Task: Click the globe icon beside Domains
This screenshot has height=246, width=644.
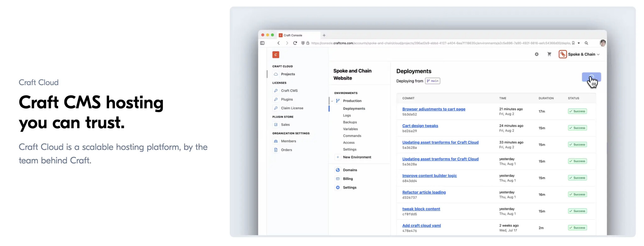Action: click(x=338, y=170)
